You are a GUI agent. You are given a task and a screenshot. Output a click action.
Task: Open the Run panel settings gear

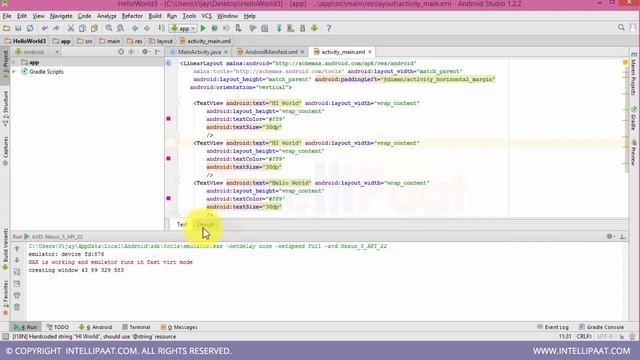(610, 236)
